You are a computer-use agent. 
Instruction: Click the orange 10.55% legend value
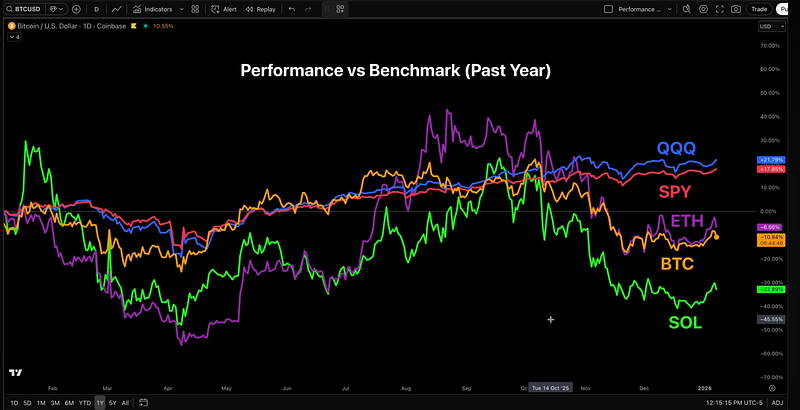(165, 25)
